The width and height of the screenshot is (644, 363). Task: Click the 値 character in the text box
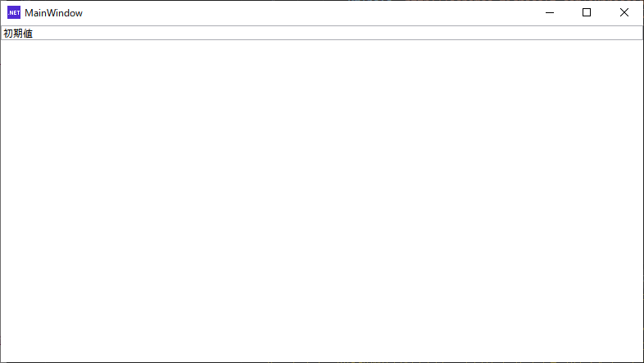pos(28,34)
